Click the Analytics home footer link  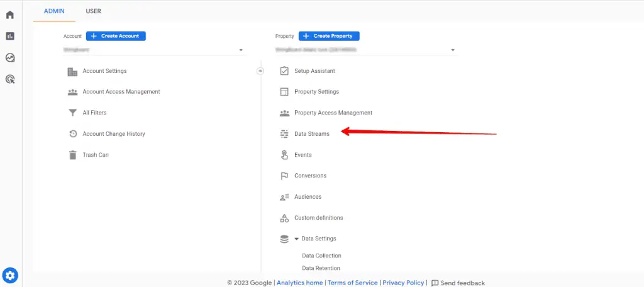pos(299,283)
